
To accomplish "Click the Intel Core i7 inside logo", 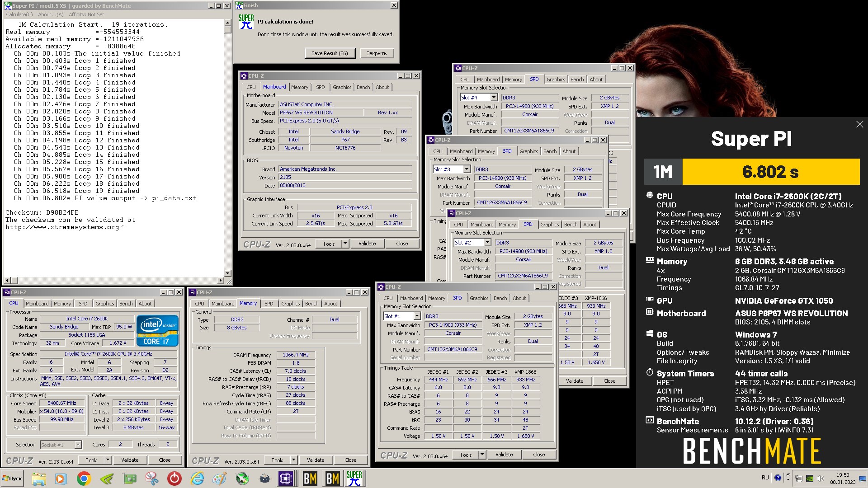I will click(x=157, y=331).
